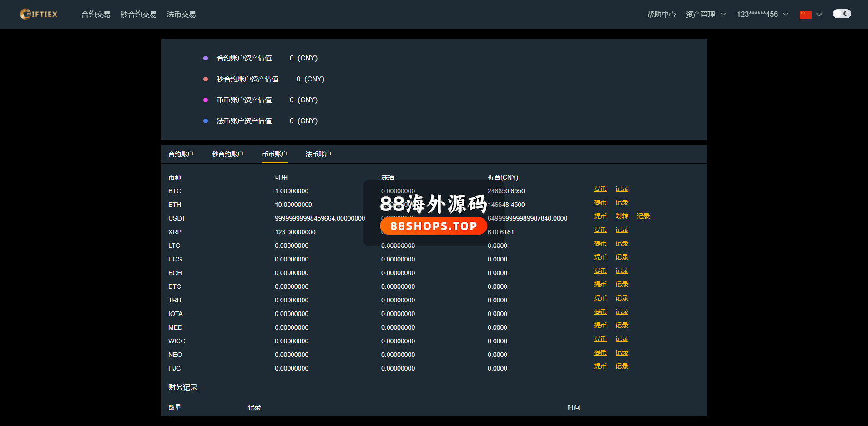868x426 pixels.
Task: Click the China flag language icon
Action: [805, 15]
